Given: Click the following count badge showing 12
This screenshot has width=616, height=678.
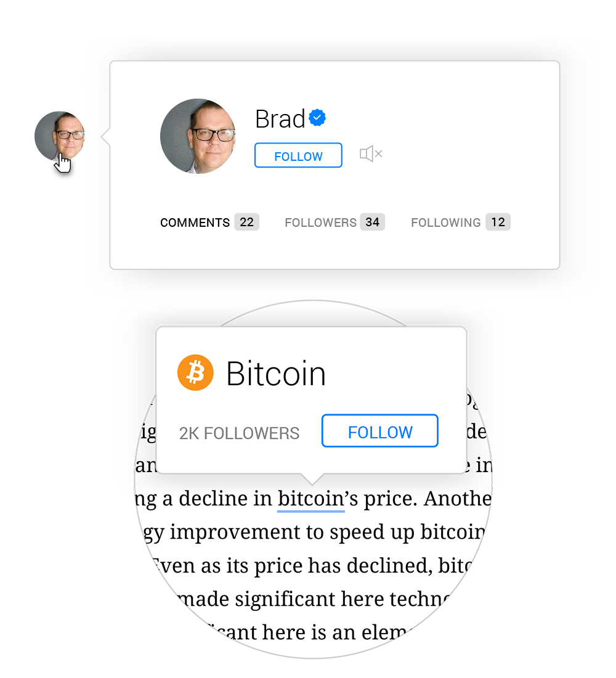Looking at the screenshot, I should [x=498, y=223].
